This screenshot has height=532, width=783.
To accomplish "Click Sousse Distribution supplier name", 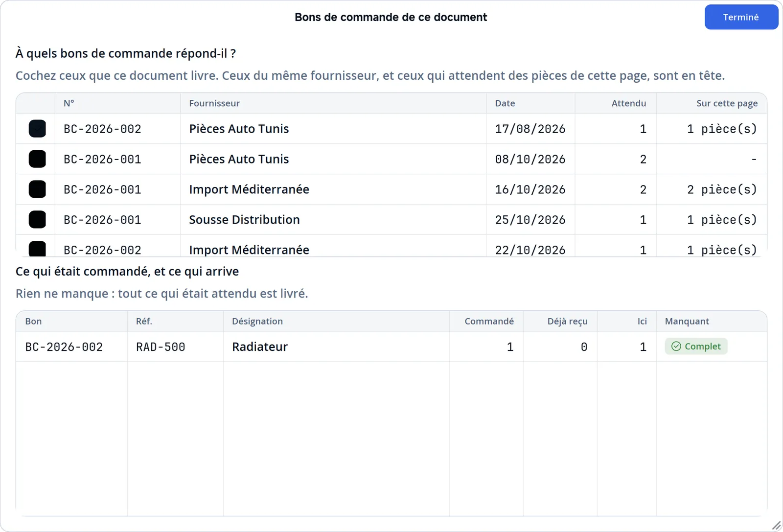I will (x=244, y=220).
